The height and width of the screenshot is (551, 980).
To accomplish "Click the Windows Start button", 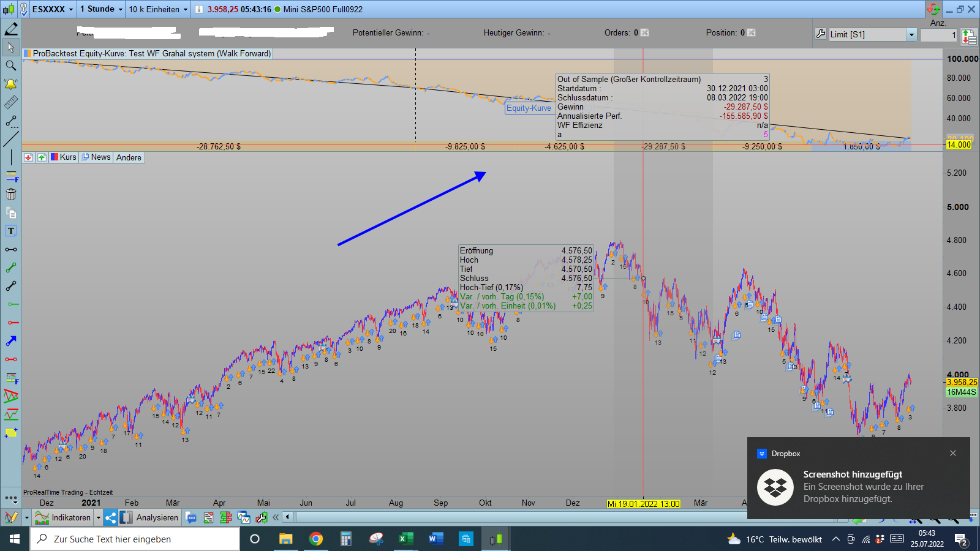I will (x=15, y=539).
